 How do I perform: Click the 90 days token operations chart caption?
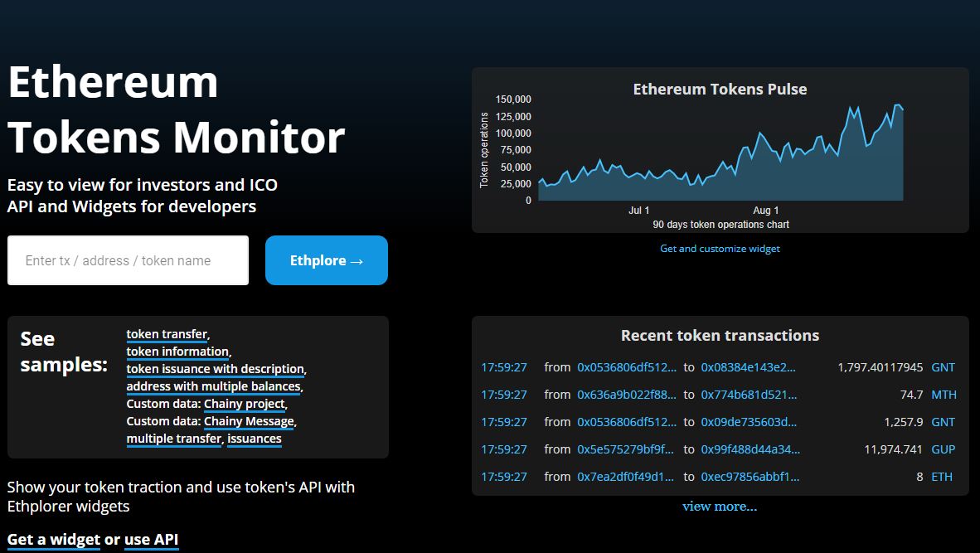(x=720, y=225)
